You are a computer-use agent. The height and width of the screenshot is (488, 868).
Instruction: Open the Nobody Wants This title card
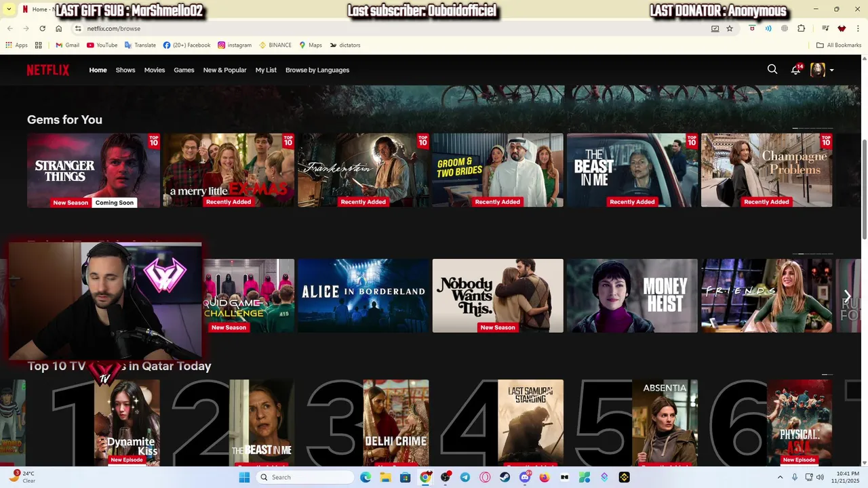498,296
